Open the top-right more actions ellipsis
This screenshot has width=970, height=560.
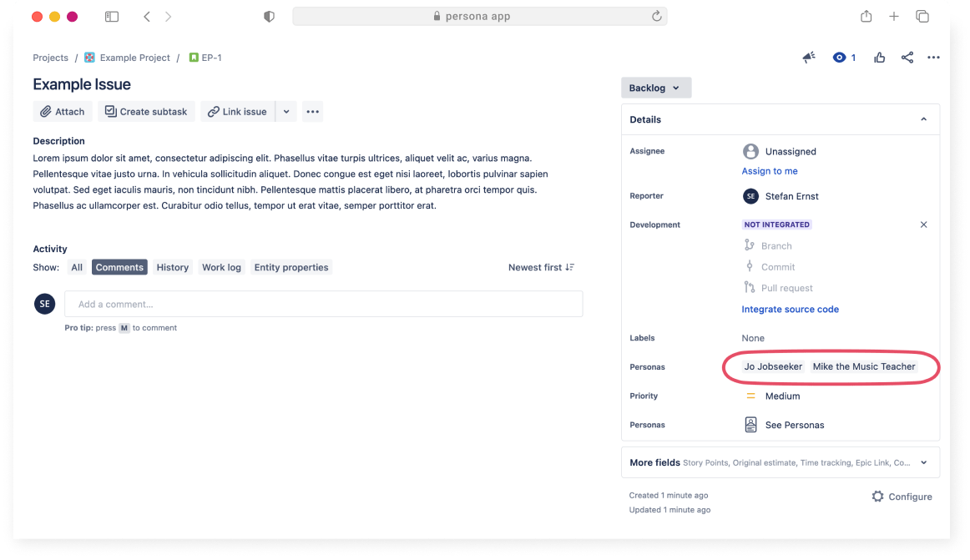pyautogui.click(x=933, y=58)
